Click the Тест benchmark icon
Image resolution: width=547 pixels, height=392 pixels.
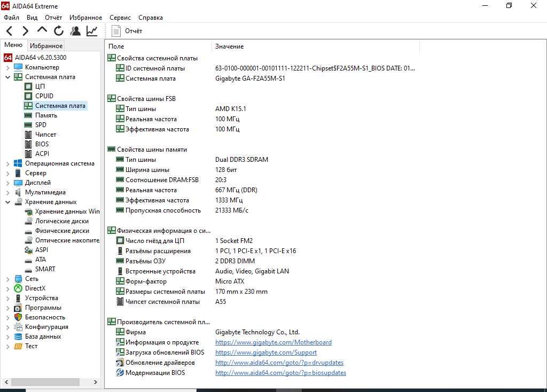(18, 346)
